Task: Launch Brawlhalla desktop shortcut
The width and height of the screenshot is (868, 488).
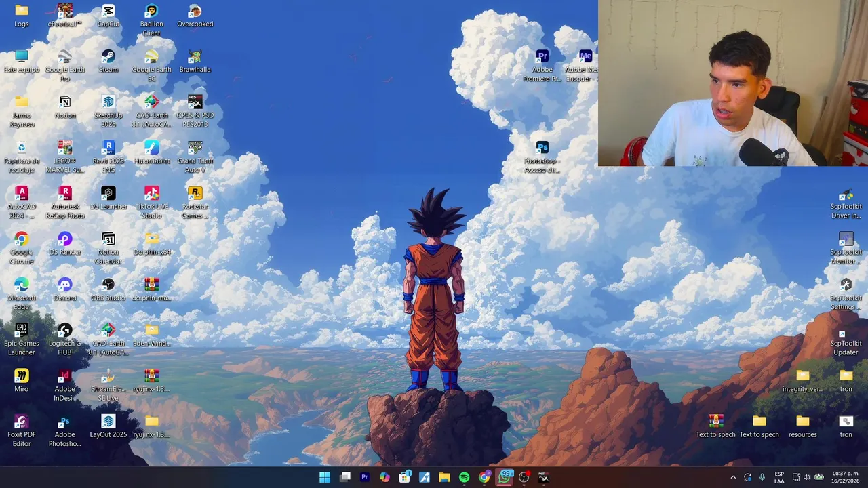Action: tap(195, 61)
